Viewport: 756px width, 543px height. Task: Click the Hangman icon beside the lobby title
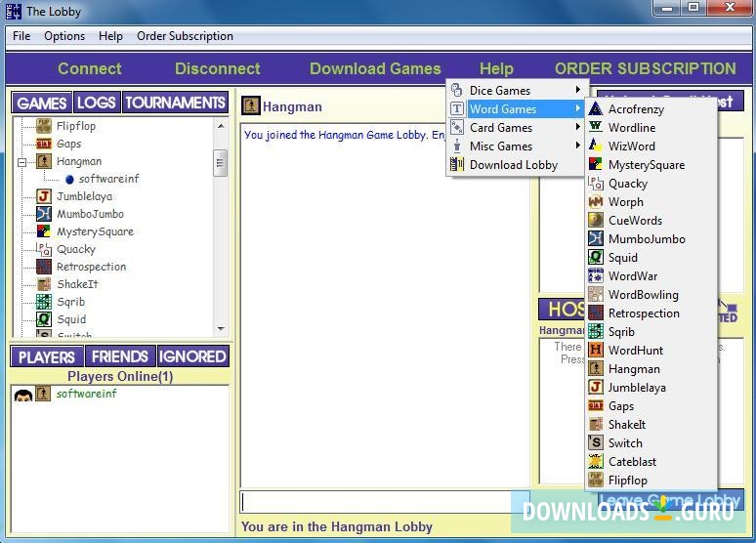click(251, 106)
